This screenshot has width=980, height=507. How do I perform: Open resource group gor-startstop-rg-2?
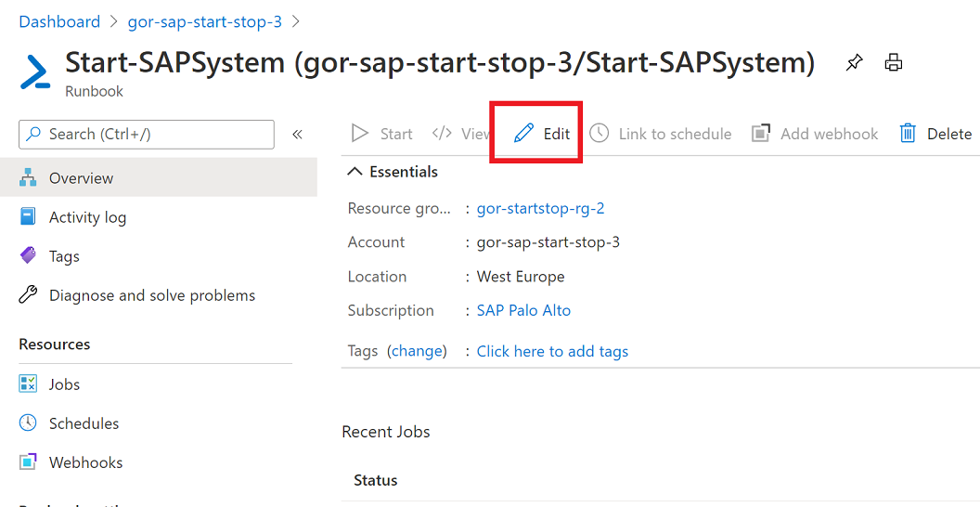[x=541, y=208]
